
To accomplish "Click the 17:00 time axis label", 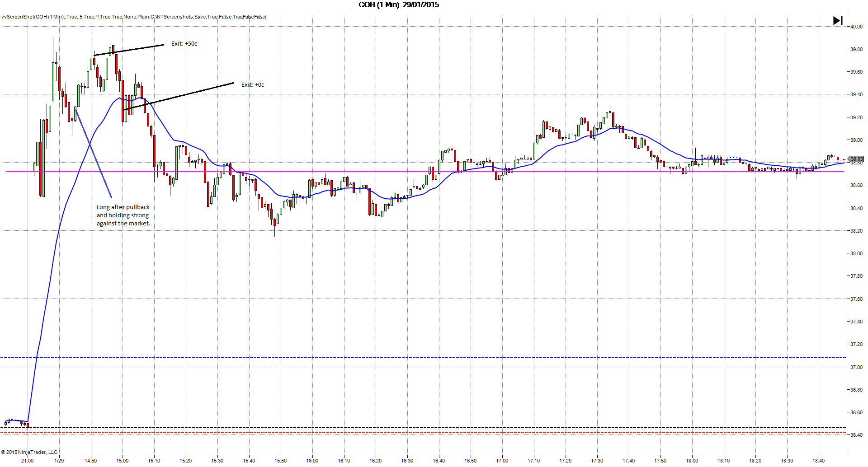I will click(x=502, y=461).
